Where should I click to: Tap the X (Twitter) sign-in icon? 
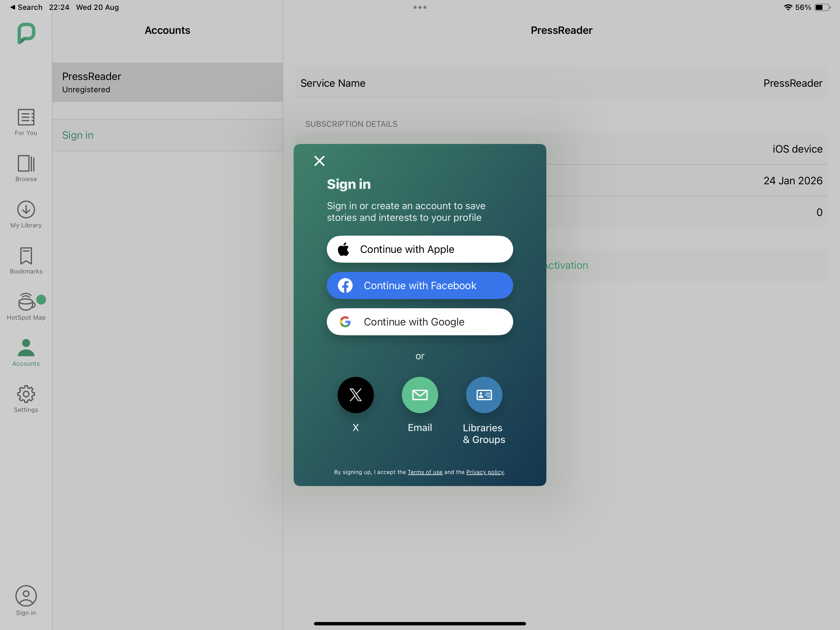pyautogui.click(x=355, y=395)
